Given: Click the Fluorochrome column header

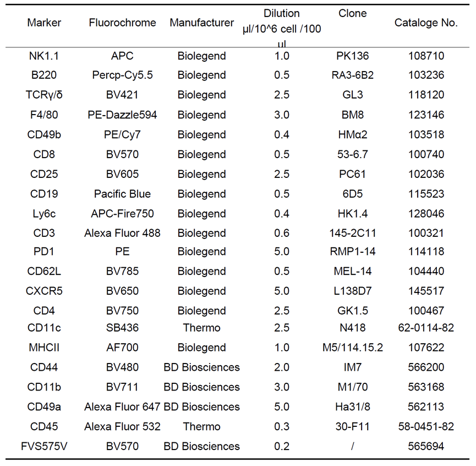Looking at the screenshot, I should (122, 23).
